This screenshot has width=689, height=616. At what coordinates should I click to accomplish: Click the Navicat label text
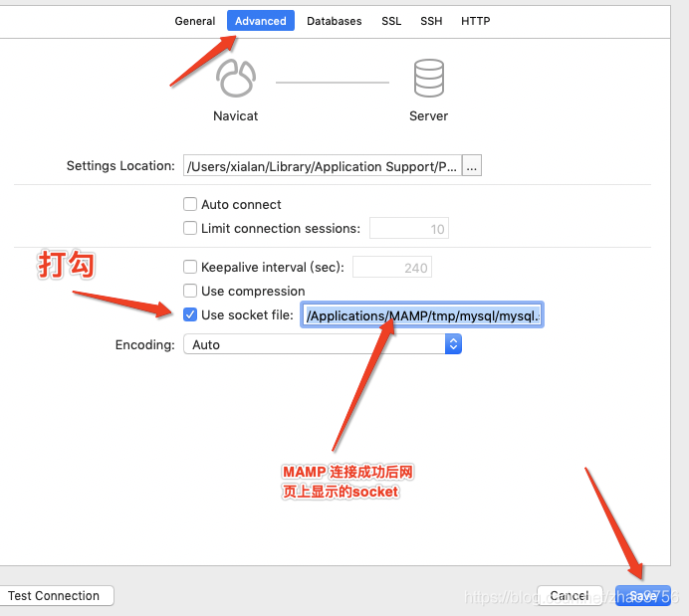click(236, 116)
